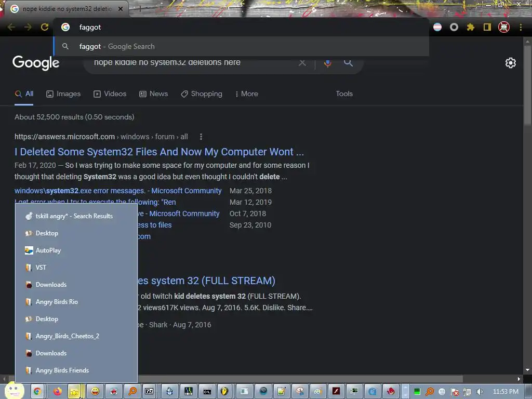Click the yellow smiley taskbar icon

click(x=96, y=392)
